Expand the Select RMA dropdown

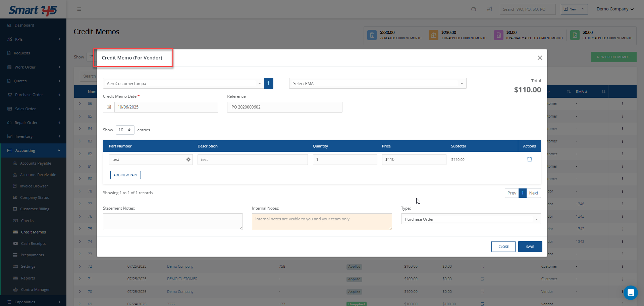(x=377, y=84)
